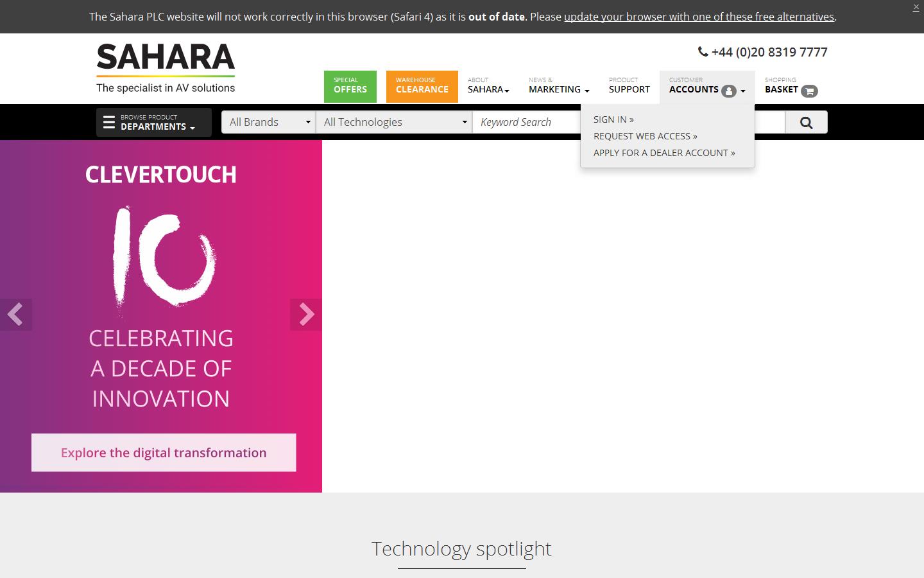The width and height of the screenshot is (924, 578).
Task: Select Sign In from the accounts menu
Action: pos(613,119)
